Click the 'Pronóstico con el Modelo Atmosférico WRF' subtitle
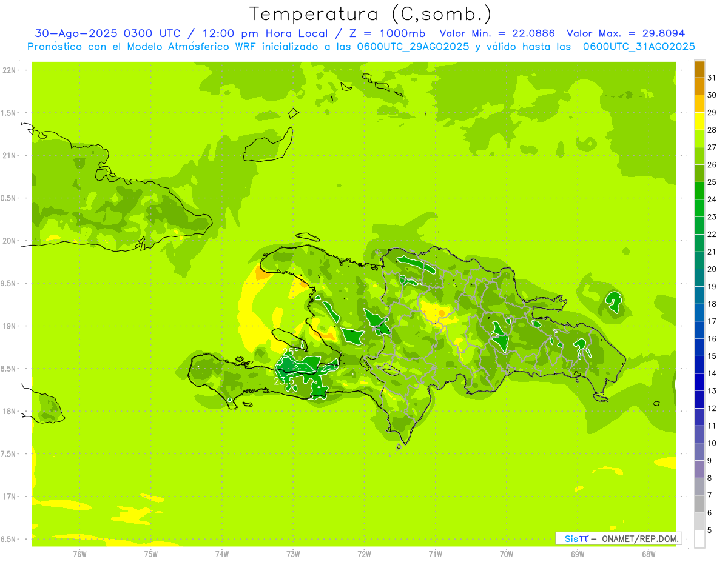 tap(143, 47)
